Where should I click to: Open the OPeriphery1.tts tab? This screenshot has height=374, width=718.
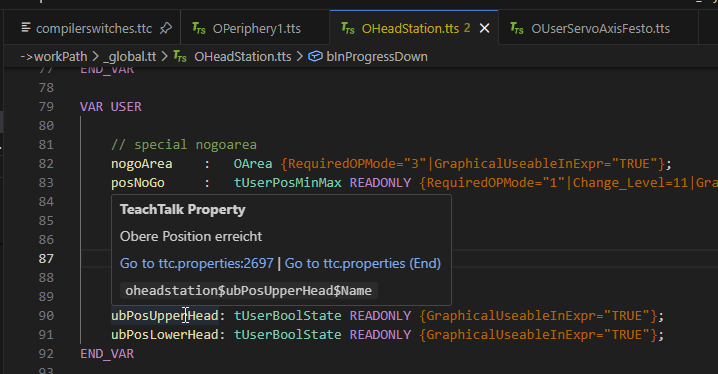pos(256,28)
